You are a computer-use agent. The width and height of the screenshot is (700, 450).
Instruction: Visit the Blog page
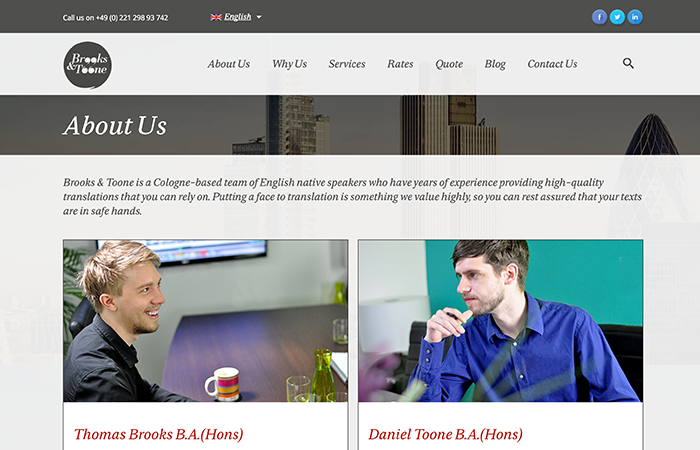point(495,64)
